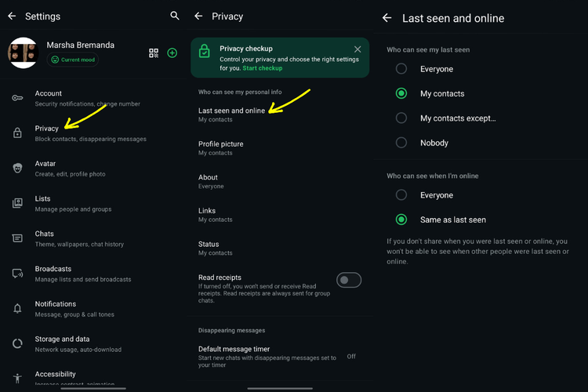
Task: Click the Broadcasts megaphone icon
Action: click(17, 274)
